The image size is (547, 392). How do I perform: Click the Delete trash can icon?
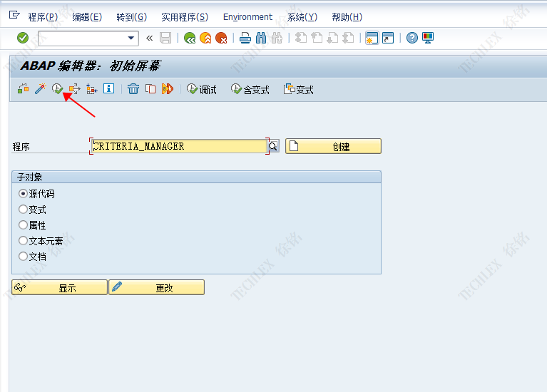click(133, 89)
